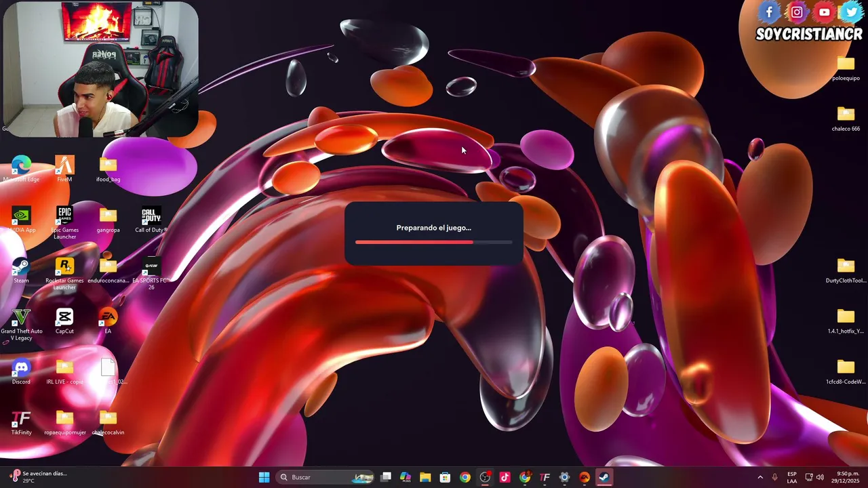Click the microphone tray icon

(x=774, y=477)
